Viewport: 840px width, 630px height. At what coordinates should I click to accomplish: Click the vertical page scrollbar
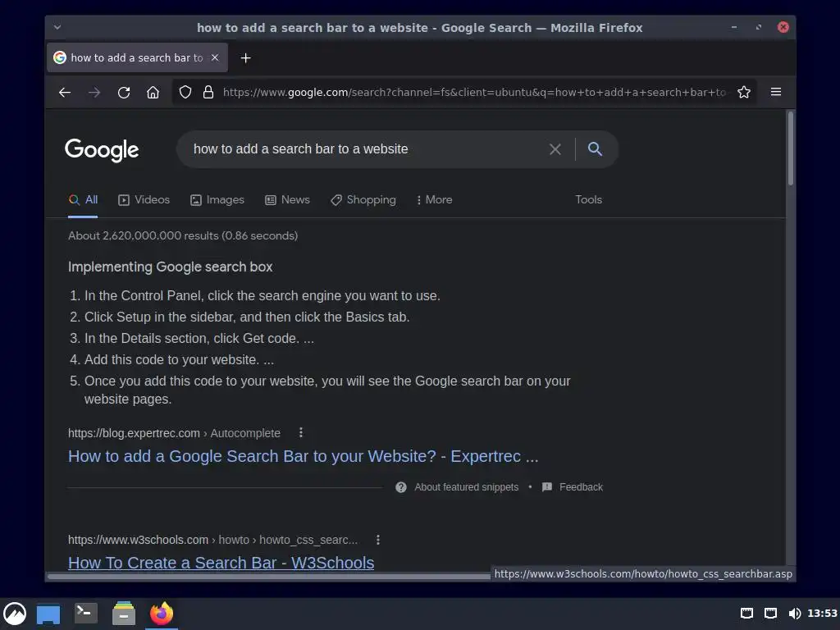pyautogui.click(x=790, y=148)
